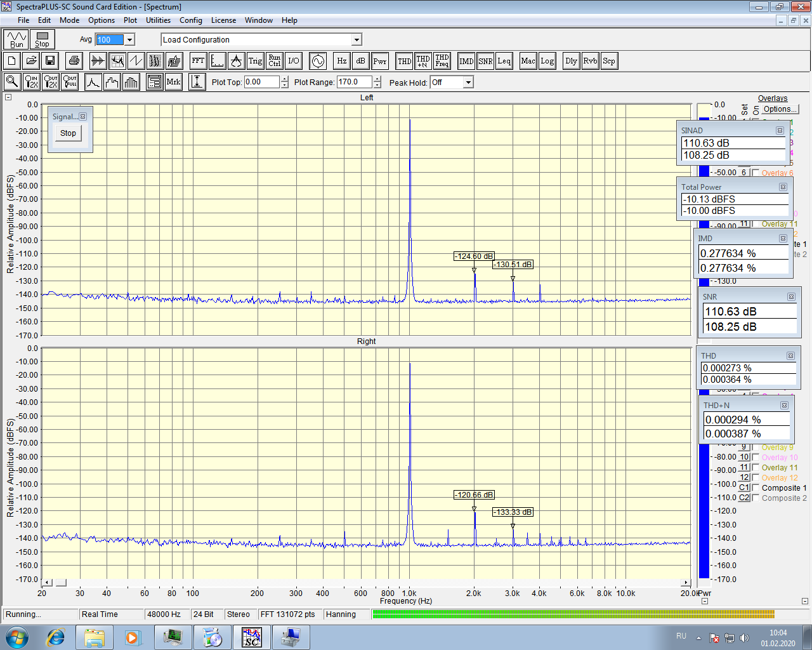Viewport: 812px width, 650px height.
Task: Click the THD+N measurement toolbar button
Action: (x=423, y=61)
